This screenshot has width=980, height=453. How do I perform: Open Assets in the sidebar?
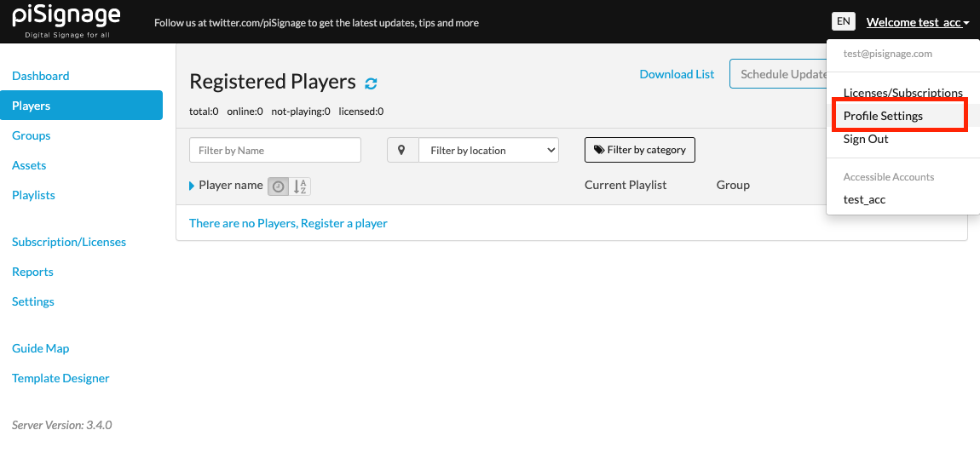29,165
